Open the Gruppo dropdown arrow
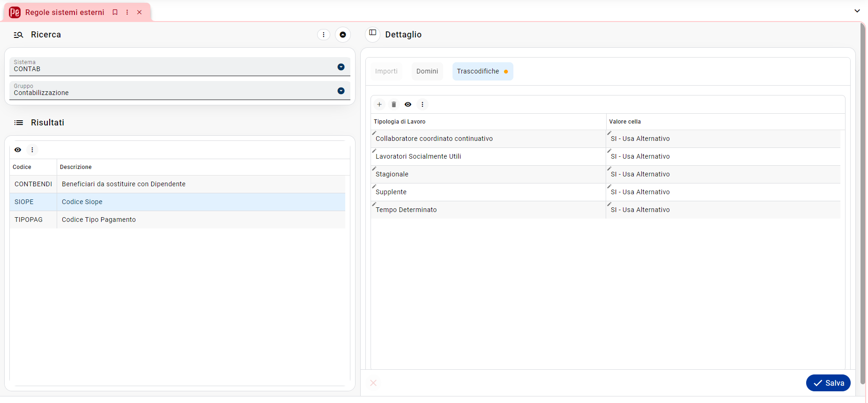 point(341,91)
